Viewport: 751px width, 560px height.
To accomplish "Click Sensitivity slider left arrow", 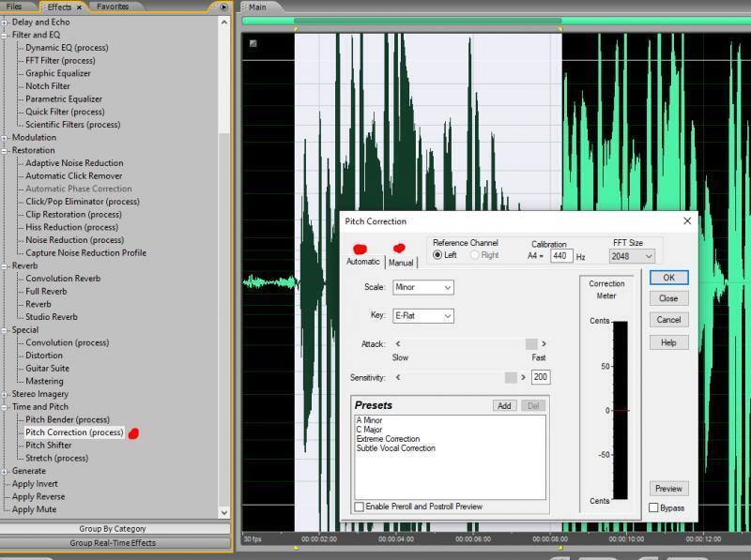I will pos(398,377).
